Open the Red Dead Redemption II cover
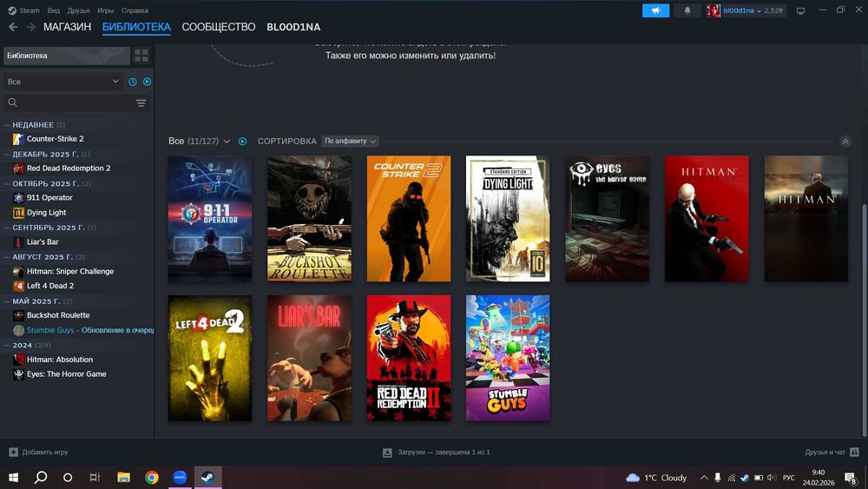 (409, 359)
